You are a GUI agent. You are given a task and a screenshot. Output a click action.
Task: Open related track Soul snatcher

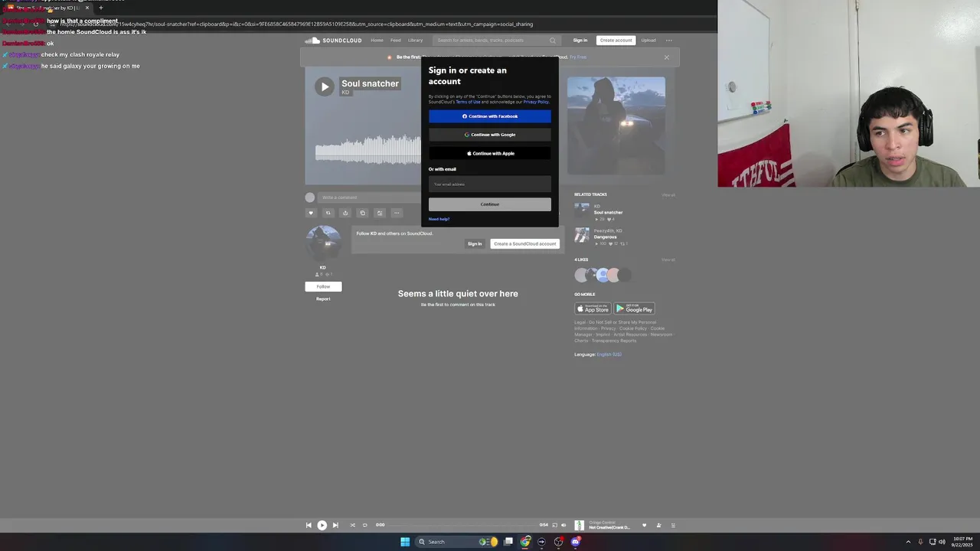608,212
